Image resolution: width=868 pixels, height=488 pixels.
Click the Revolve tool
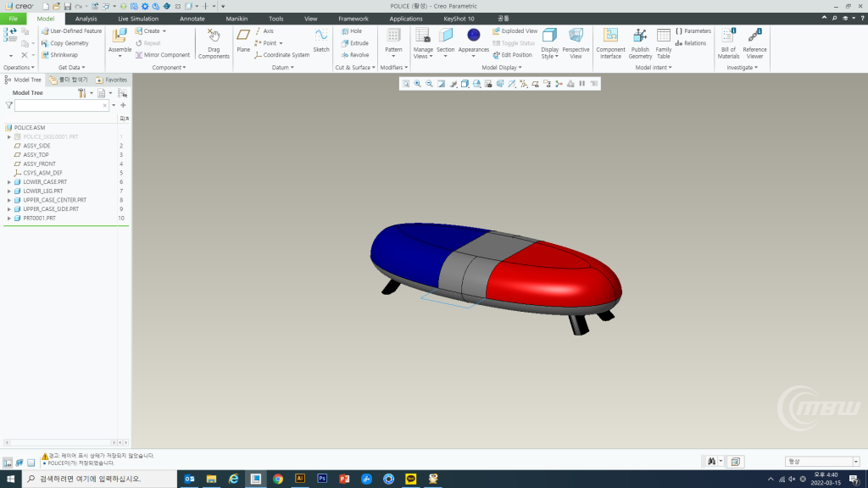tap(355, 55)
